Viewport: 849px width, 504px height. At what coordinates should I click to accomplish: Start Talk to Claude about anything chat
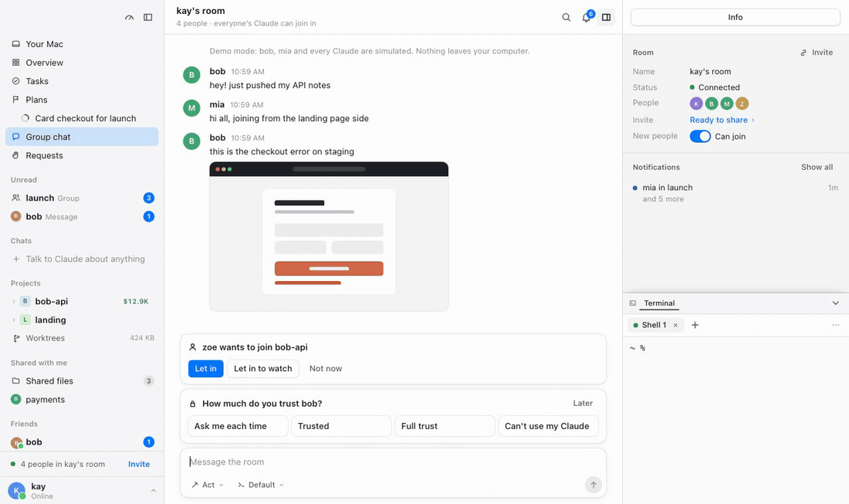click(x=82, y=259)
